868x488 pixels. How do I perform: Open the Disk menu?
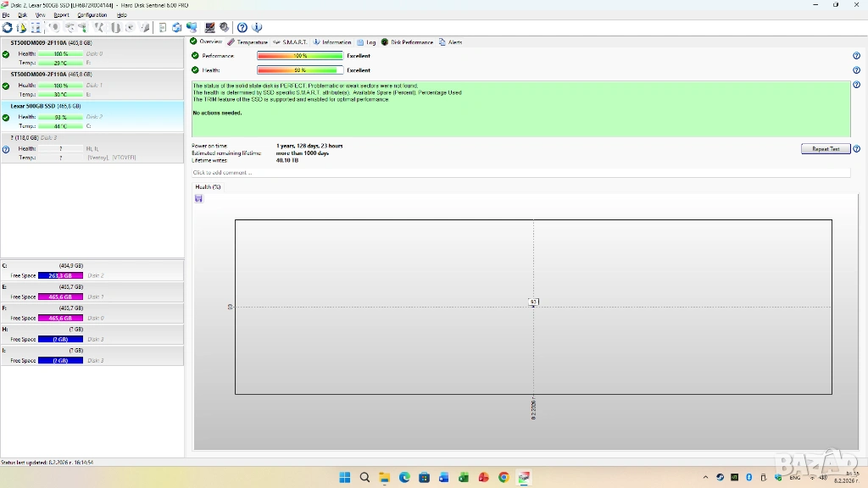[23, 15]
